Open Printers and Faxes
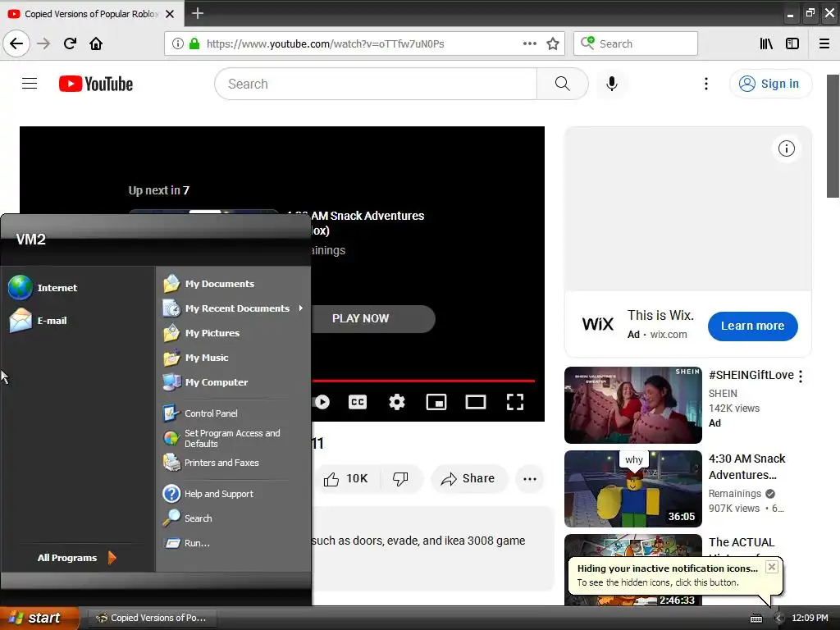 [x=211, y=463]
